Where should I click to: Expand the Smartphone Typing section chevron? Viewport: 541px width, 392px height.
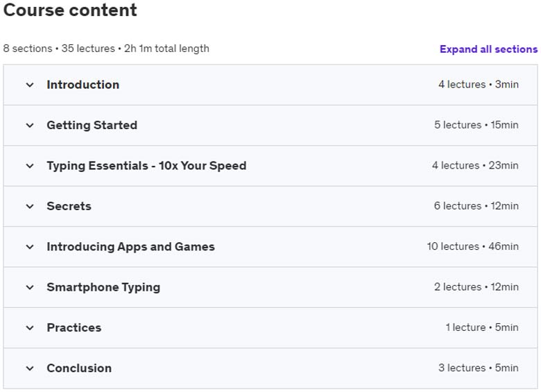30,287
